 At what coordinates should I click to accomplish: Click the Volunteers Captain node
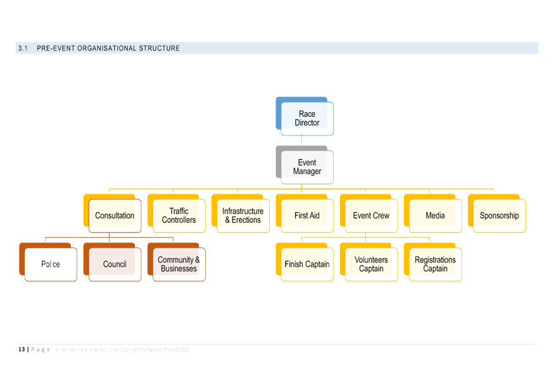tap(368, 262)
